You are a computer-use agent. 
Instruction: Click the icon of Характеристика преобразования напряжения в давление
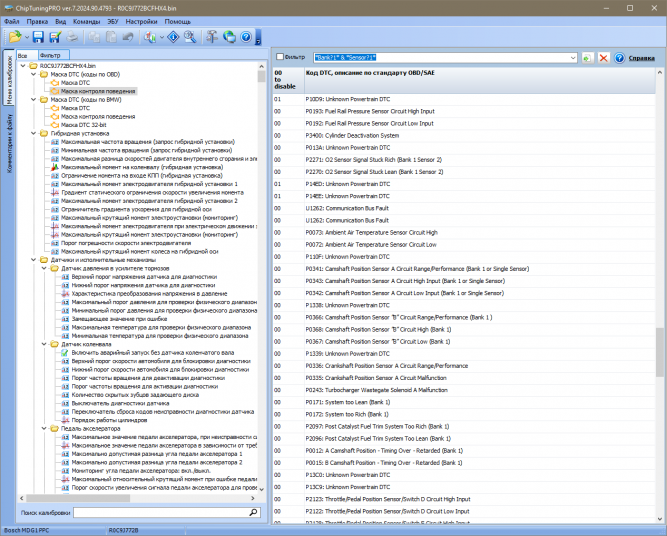point(65,294)
